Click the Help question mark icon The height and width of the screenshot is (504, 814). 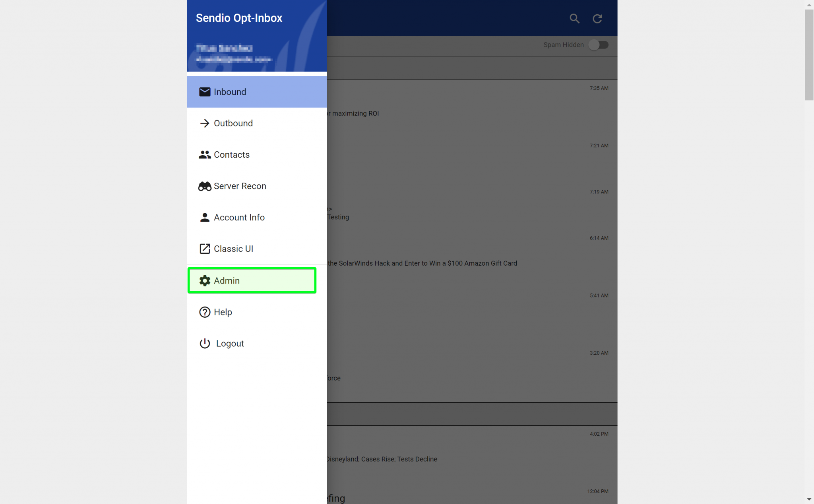(204, 312)
